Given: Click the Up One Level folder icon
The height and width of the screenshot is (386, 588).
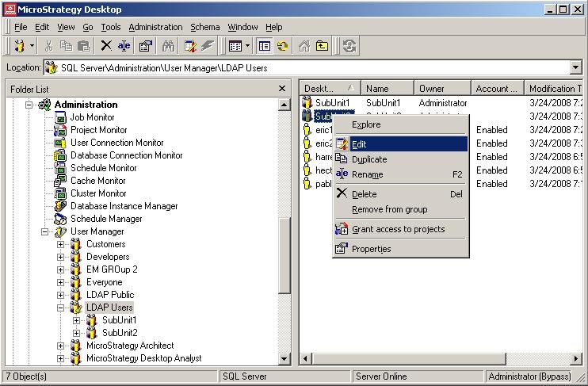Looking at the screenshot, I should click(322, 47).
